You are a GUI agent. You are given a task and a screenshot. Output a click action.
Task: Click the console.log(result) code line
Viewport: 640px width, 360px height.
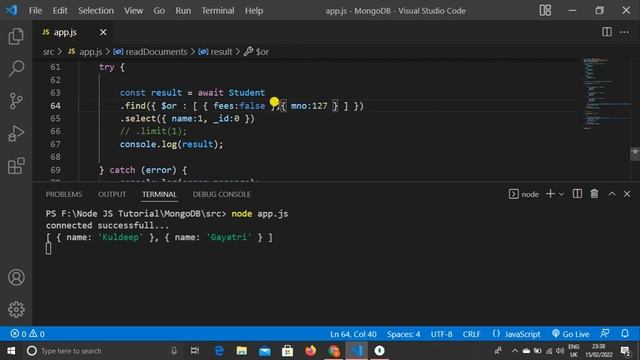[171, 144]
